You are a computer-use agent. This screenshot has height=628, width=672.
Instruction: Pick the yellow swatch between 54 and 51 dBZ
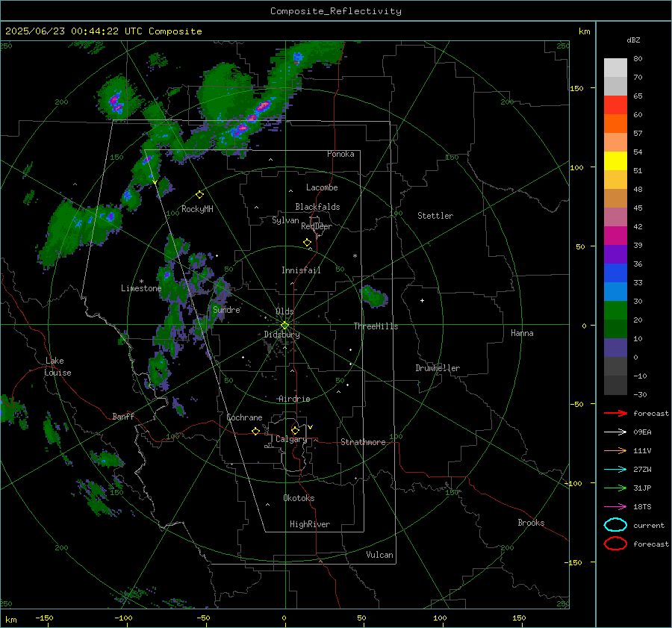615,161
